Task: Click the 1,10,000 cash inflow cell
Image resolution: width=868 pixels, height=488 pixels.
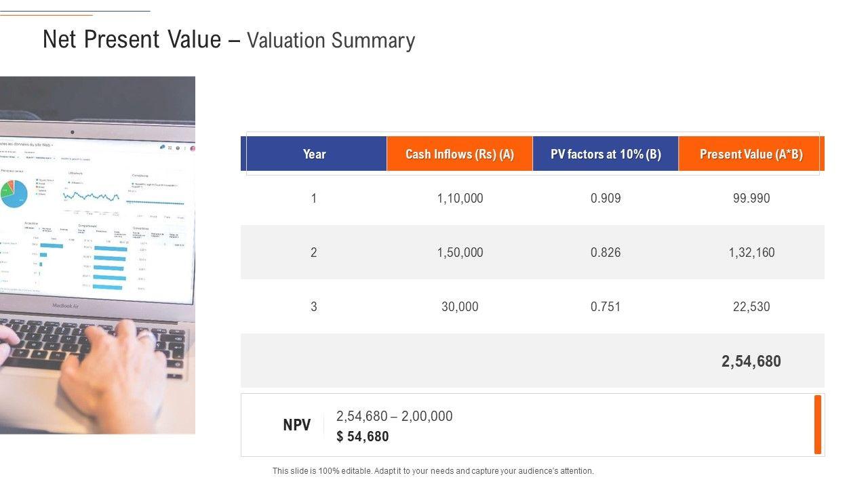Action: [460, 198]
